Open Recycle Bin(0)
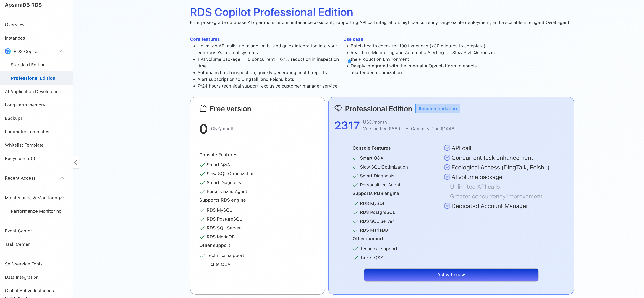This screenshot has width=644, height=298. click(x=20, y=158)
